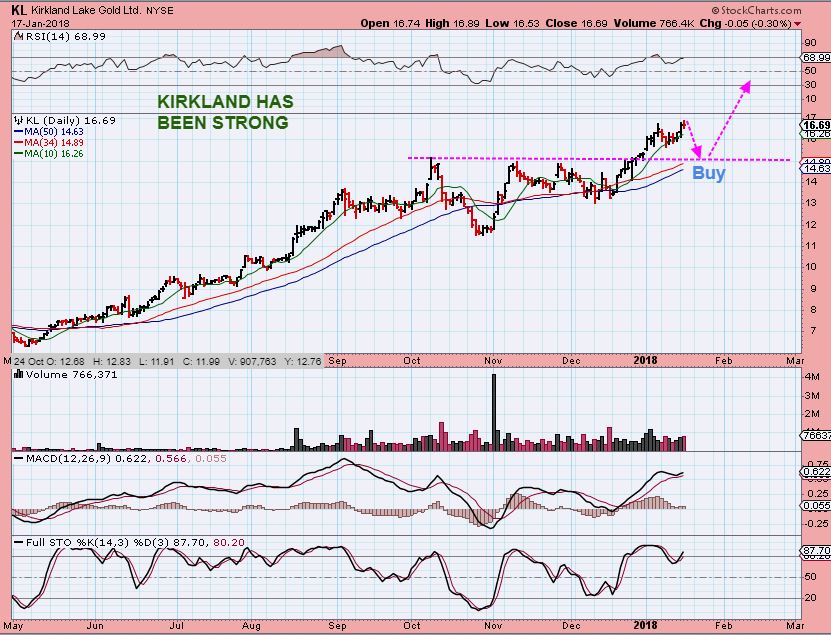Screen dimensions: 831x635
Task: Click the 4M volume axis label
Action: [x=812, y=377]
